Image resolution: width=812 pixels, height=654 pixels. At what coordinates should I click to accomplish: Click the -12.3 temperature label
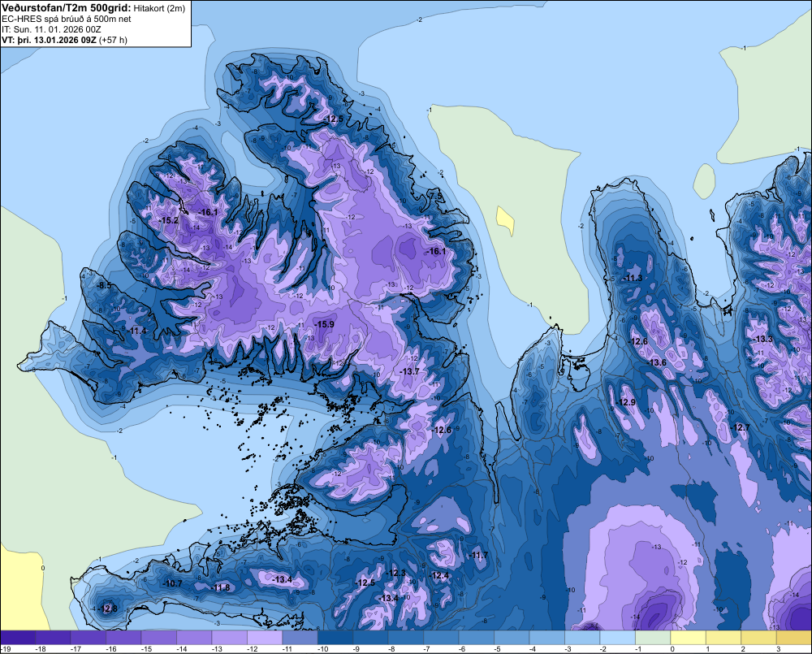(395, 573)
